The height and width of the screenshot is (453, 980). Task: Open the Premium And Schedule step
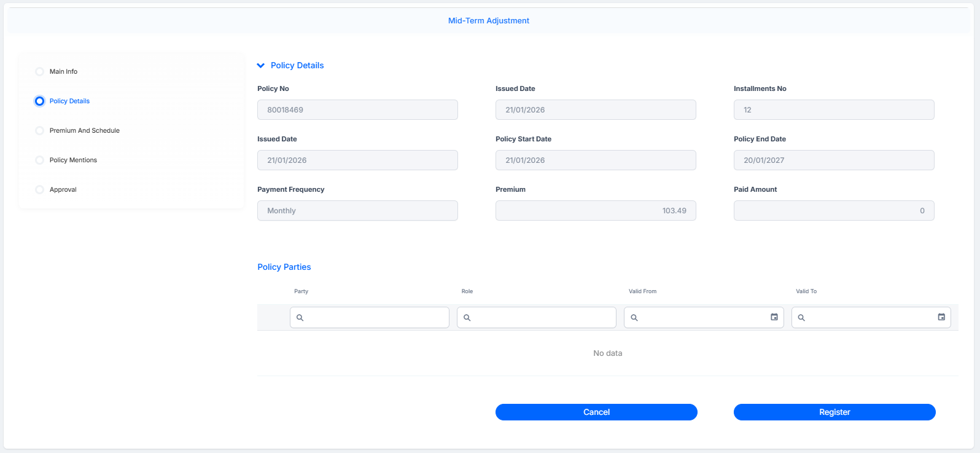(x=85, y=130)
